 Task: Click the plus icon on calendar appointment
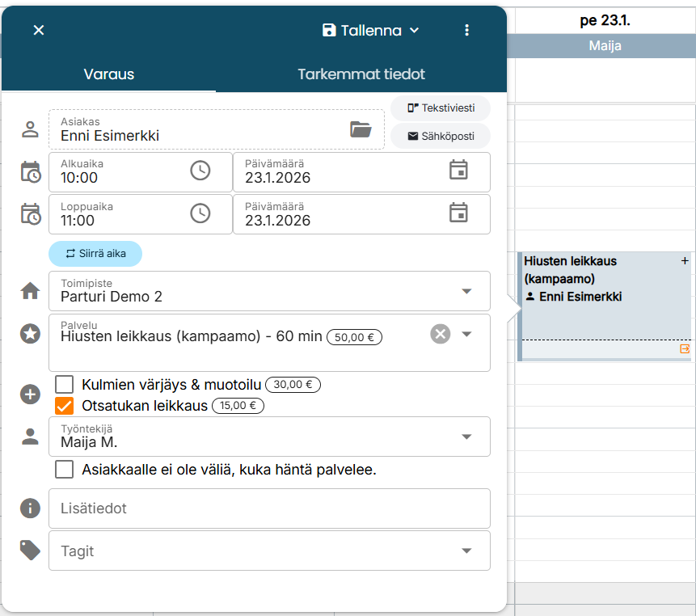pos(685,261)
